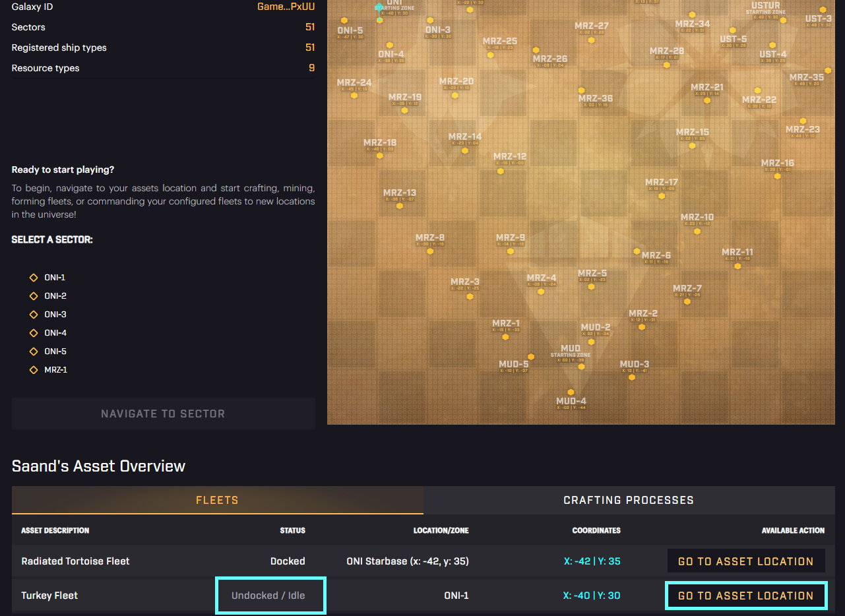845x616 pixels.
Task: Click the Coordinates column header
Action: pos(596,530)
